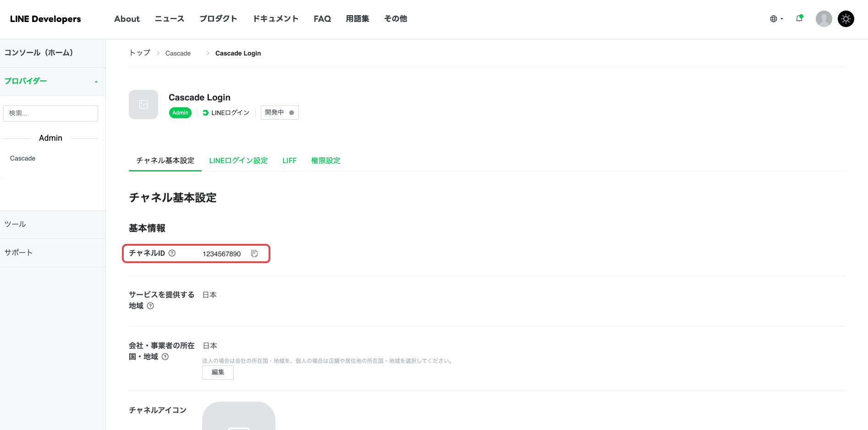868x430 pixels.
Task: Click the Cascade Login channel title
Action: (200, 97)
